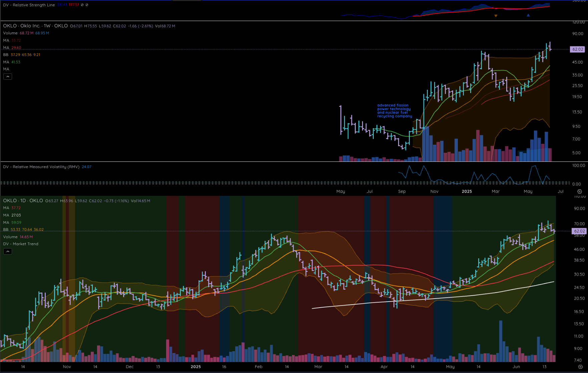Select the daily OKLO 1D symbol title
The height and width of the screenshot is (373, 588).
[x=23, y=201]
